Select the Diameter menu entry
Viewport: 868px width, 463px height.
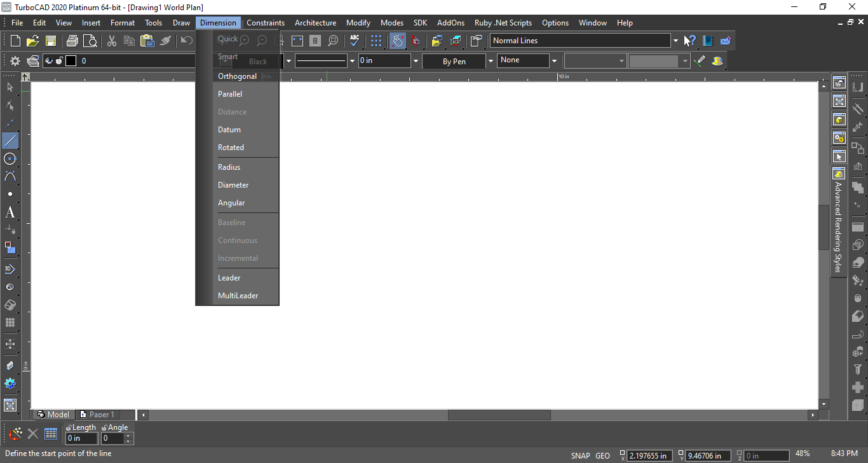(x=233, y=185)
